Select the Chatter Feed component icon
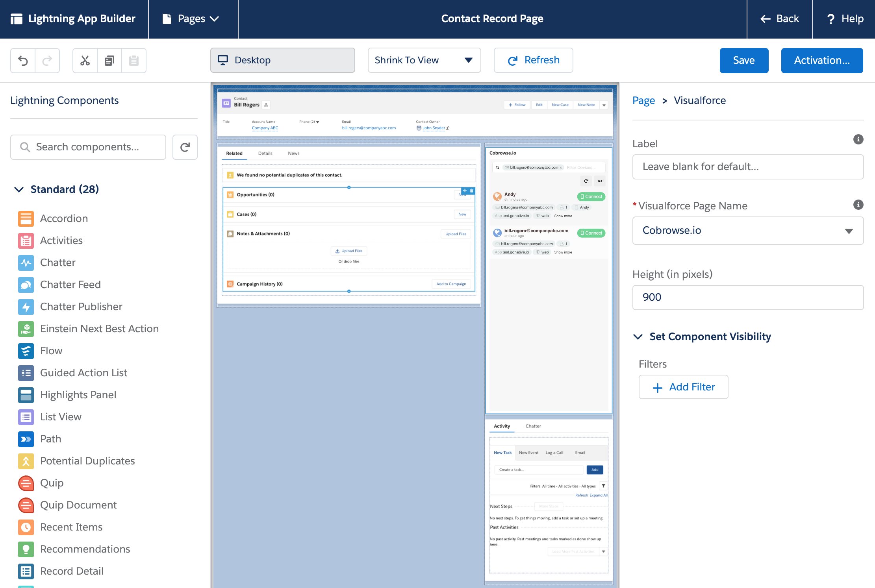875x588 pixels. [26, 285]
